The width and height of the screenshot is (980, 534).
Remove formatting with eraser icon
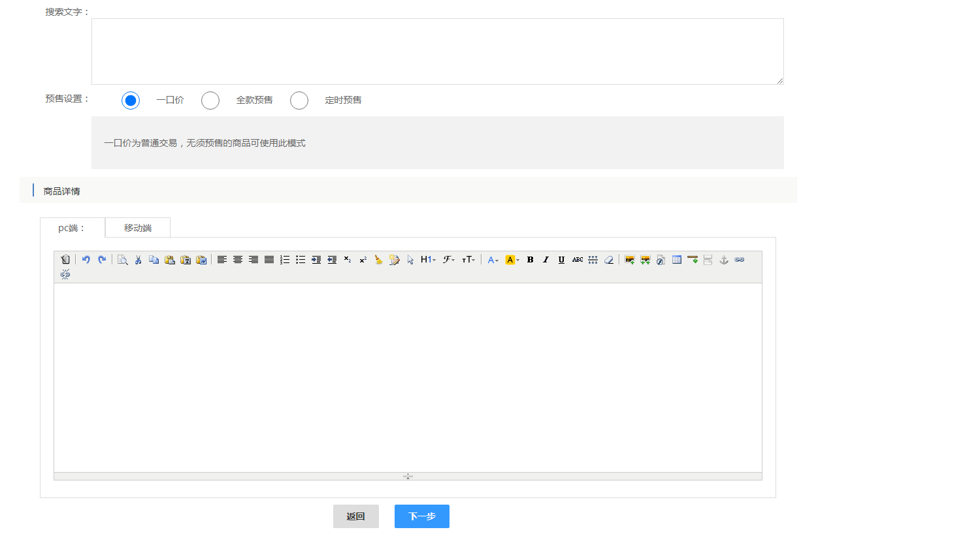click(609, 260)
